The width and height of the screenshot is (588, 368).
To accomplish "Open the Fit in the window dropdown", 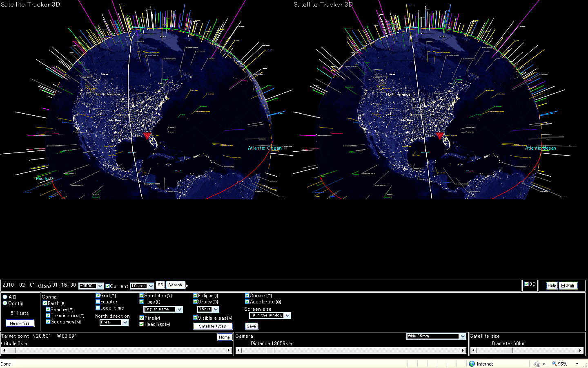I will (x=270, y=315).
